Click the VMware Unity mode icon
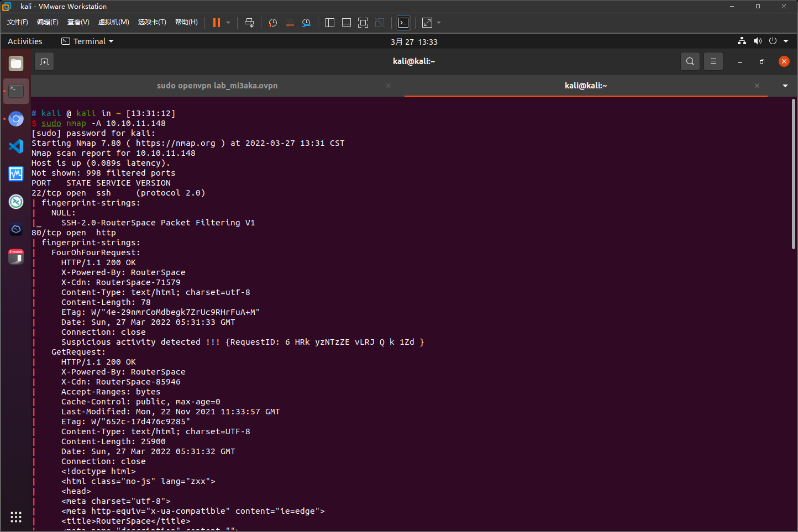This screenshot has width=798, height=532. click(380, 23)
